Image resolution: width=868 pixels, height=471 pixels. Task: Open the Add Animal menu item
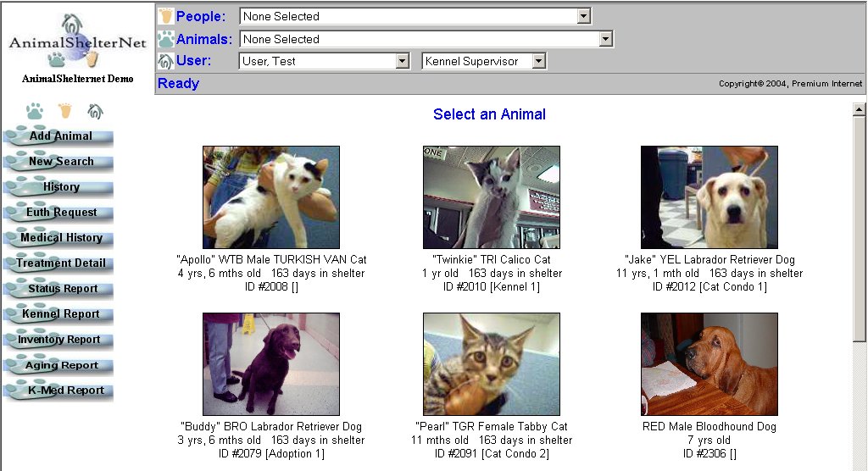(x=60, y=136)
